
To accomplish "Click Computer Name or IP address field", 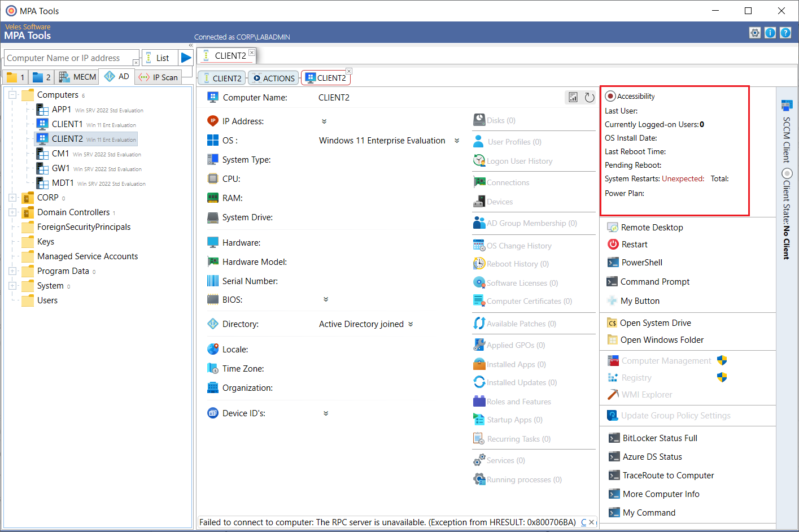I will (x=71, y=58).
